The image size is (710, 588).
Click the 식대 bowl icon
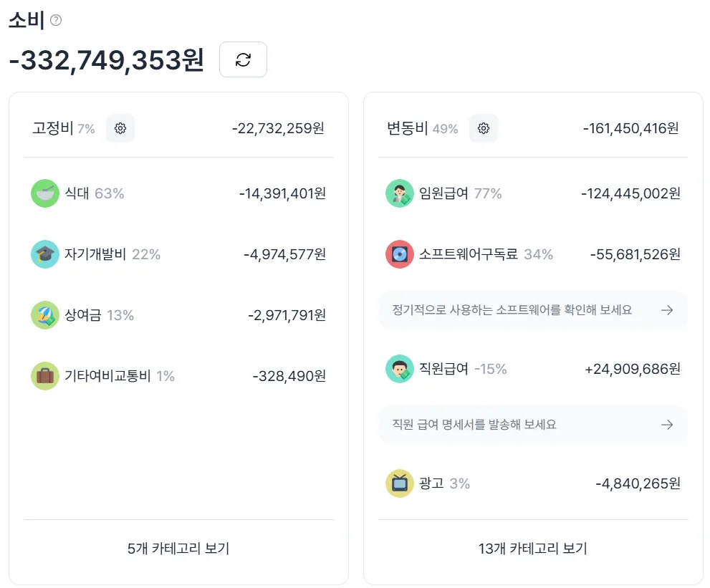coord(45,193)
